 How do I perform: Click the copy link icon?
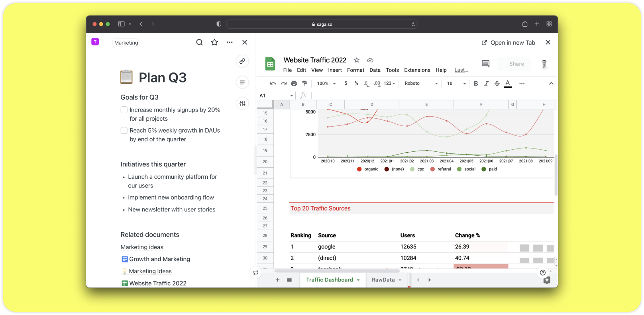point(242,61)
